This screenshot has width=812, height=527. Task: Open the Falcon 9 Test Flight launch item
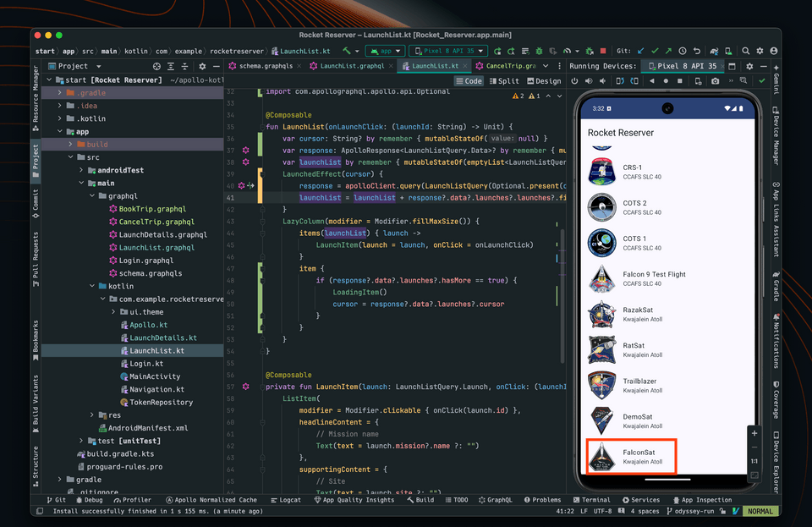coord(668,278)
